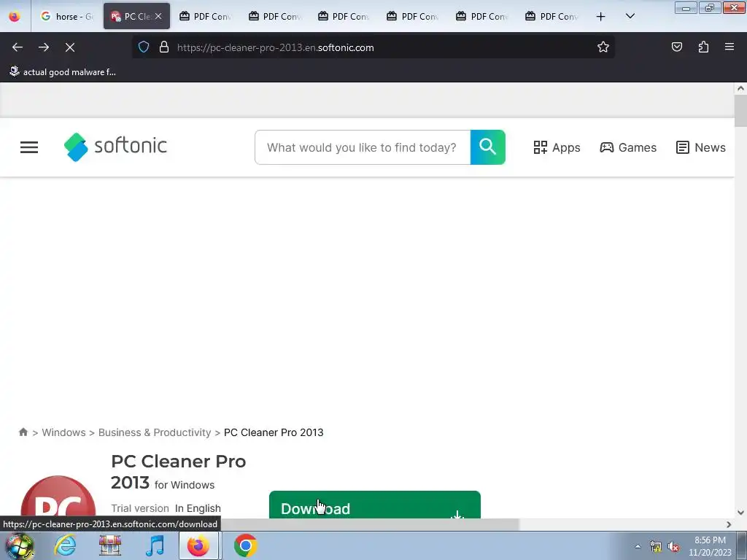Open a new tab with plus
747x560 pixels.
[601, 17]
